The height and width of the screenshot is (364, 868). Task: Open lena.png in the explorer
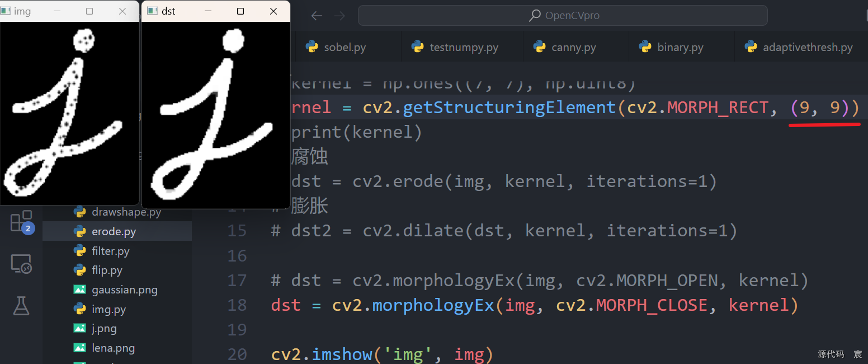(x=117, y=348)
